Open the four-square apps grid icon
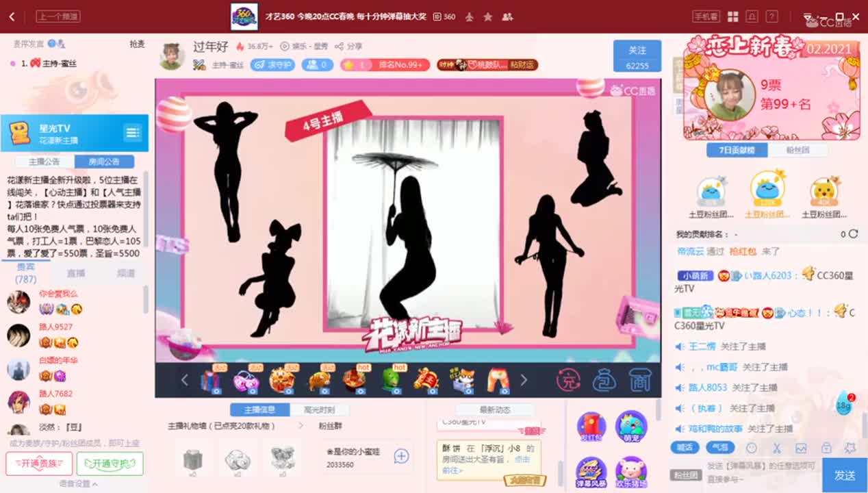Viewport: 868px width, 493px height. (732, 16)
